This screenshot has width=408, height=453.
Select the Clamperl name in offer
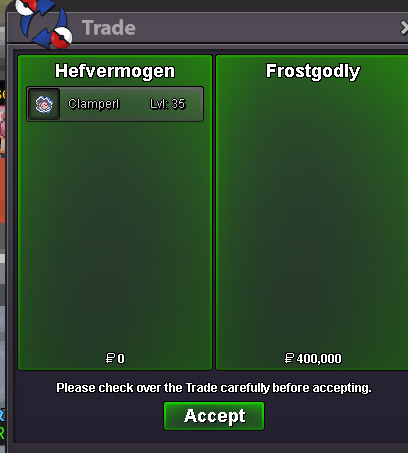click(x=94, y=104)
